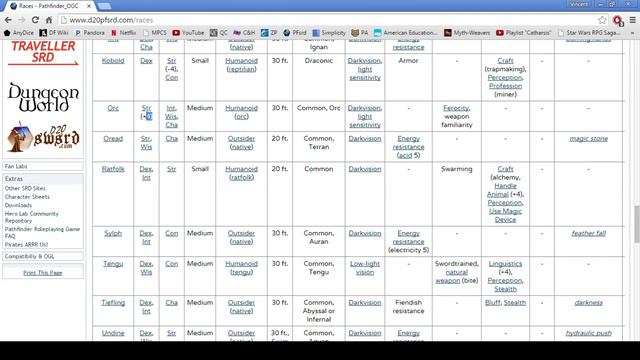Open the hydraulic push spell link
Screen dimensions: 640x360
[x=589, y=333]
